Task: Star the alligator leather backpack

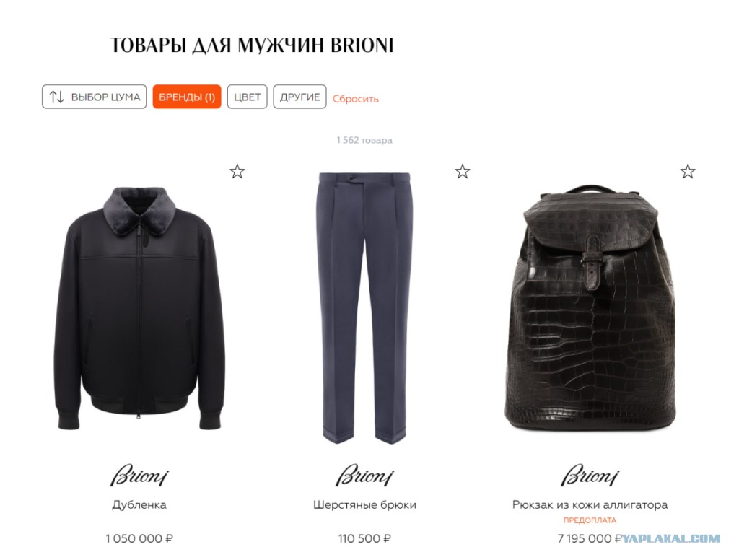Action: click(x=688, y=171)
